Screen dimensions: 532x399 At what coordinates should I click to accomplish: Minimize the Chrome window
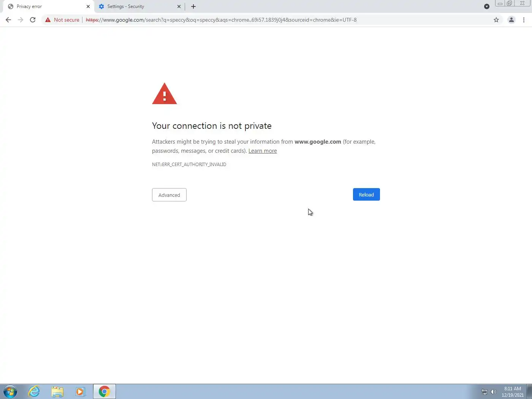[500, 3]
